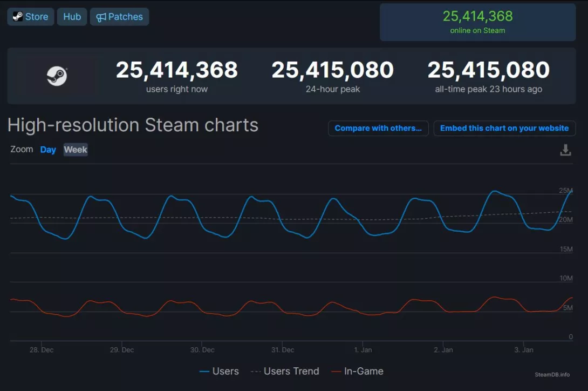Toggle the Users series in legend
Screen dimensions: 588x391
click(220, 372)
